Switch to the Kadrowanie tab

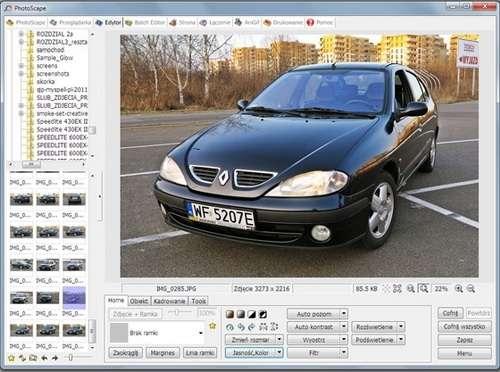tap(169, 301)
